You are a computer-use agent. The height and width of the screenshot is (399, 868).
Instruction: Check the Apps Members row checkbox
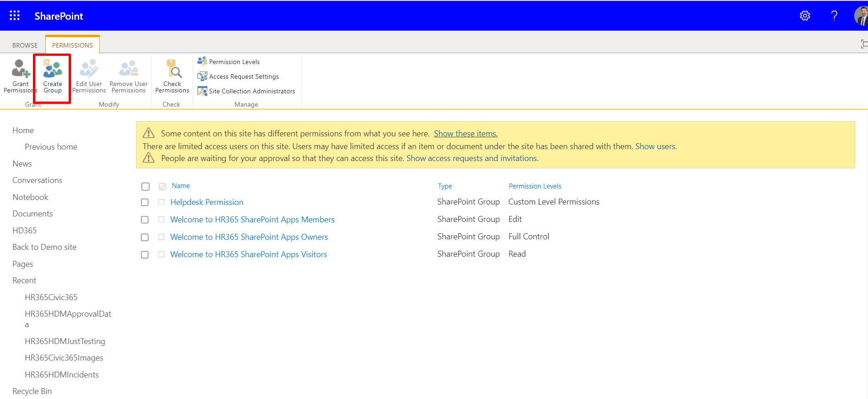click(x=145, y=220)
